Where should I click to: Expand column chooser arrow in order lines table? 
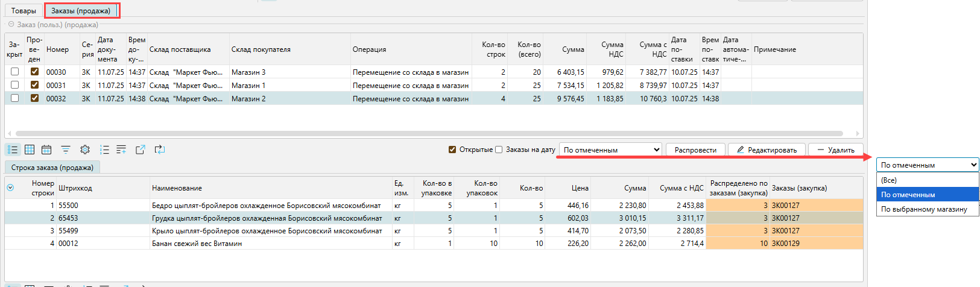(10, 188)
